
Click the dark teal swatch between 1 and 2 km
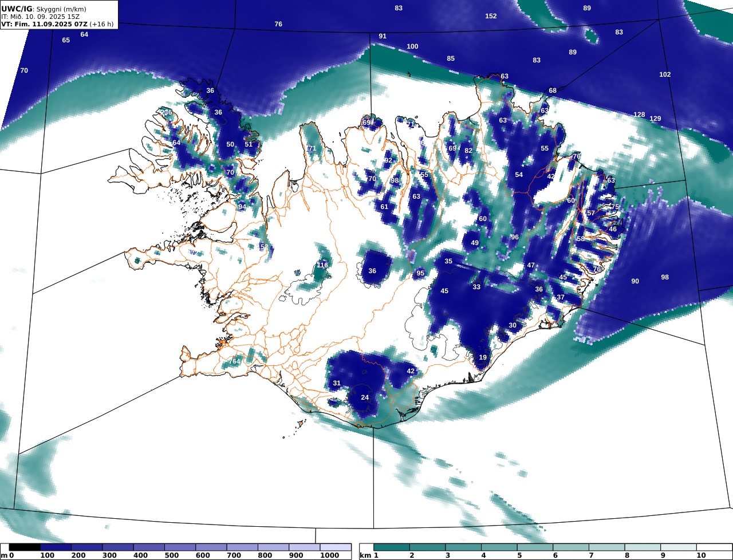[x=392, y=547]
